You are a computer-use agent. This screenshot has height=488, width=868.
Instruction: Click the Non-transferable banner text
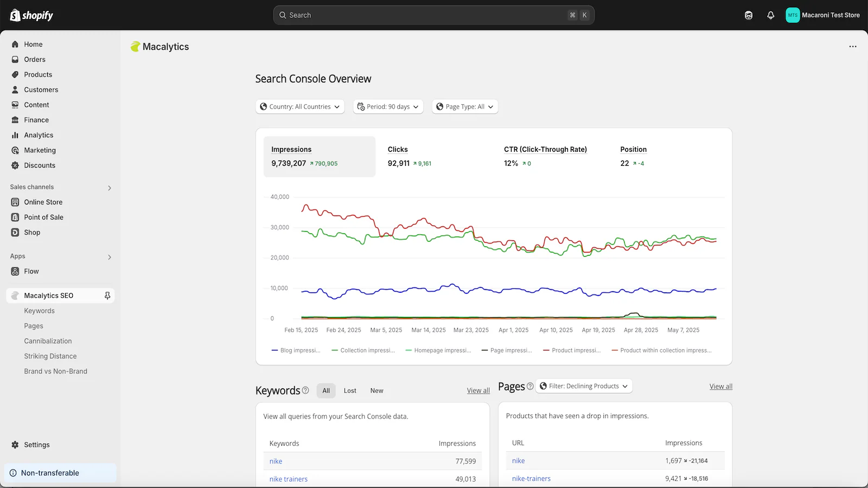pyautogui.click(x=50, y=473)
